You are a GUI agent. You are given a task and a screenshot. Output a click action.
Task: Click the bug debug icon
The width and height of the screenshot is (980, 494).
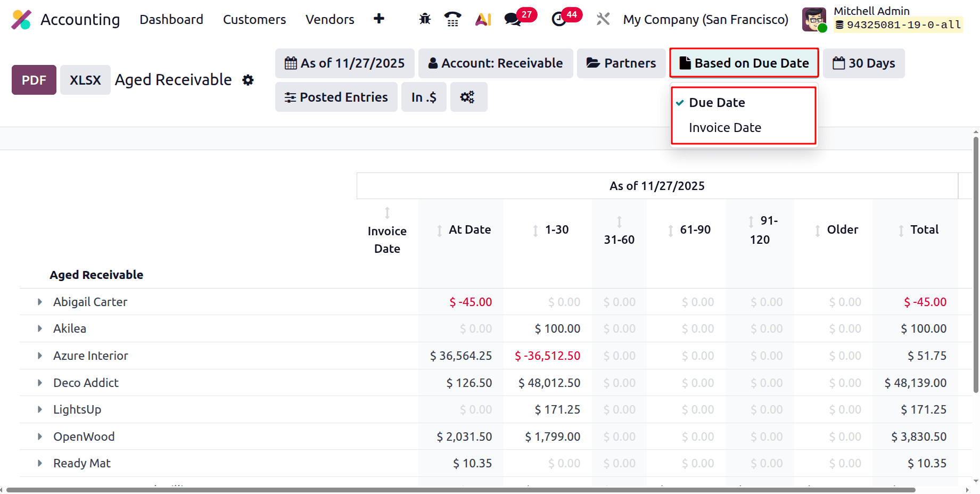(425, 19)
